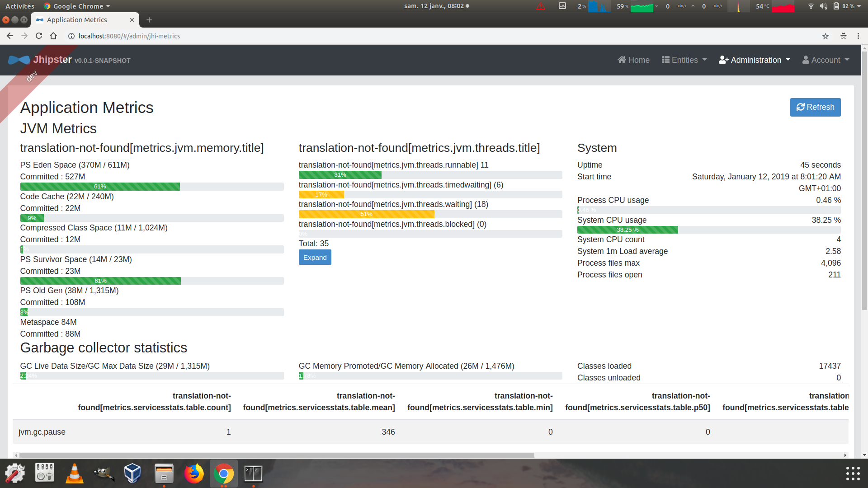The width and height of the screenshot is (868, 488).
Task: Open the JHipster logo on the navbar
Action: coord(19,60)
